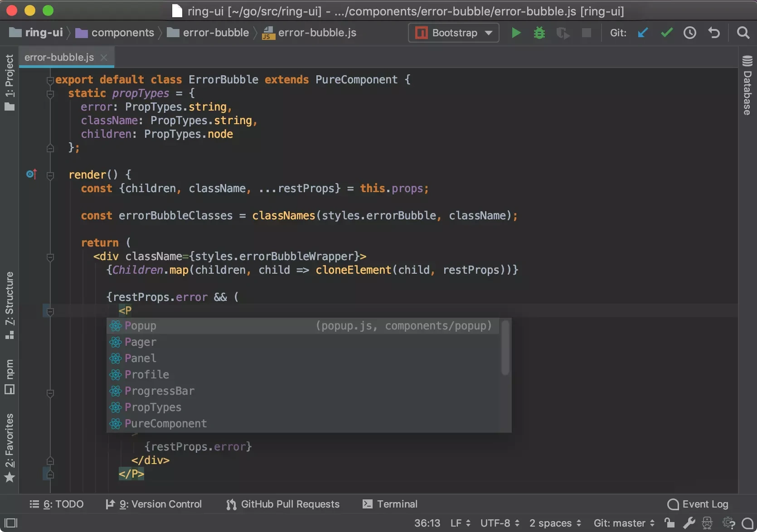Open the 2 spaces indent selector
This screenshot has height=532, width=757.
555,523
